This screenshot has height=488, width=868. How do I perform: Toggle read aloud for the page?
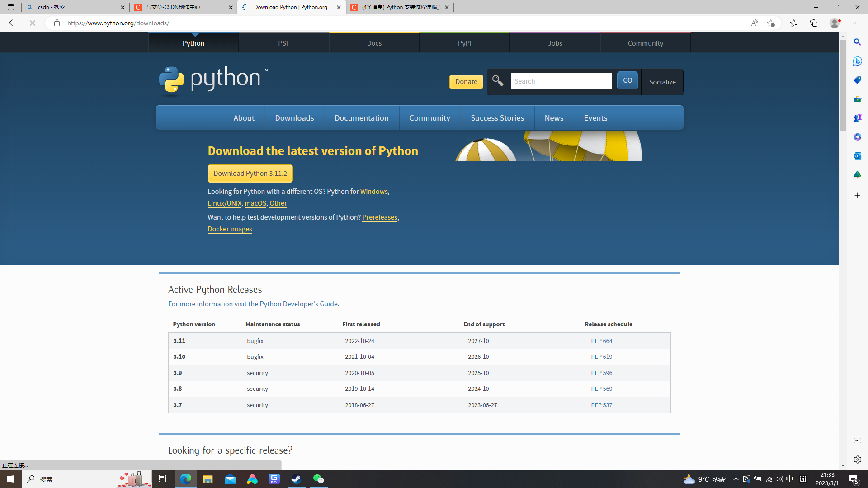coord(754,23)
